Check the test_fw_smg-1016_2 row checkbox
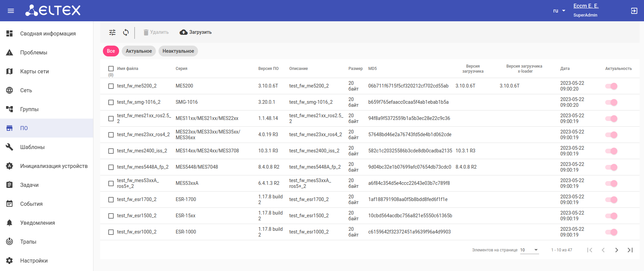 pos(111,102)
